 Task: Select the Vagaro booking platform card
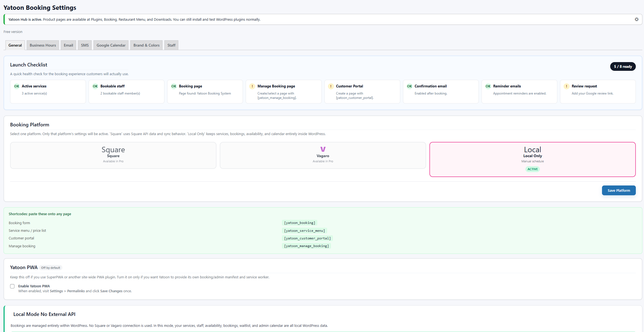coord(323,155)
